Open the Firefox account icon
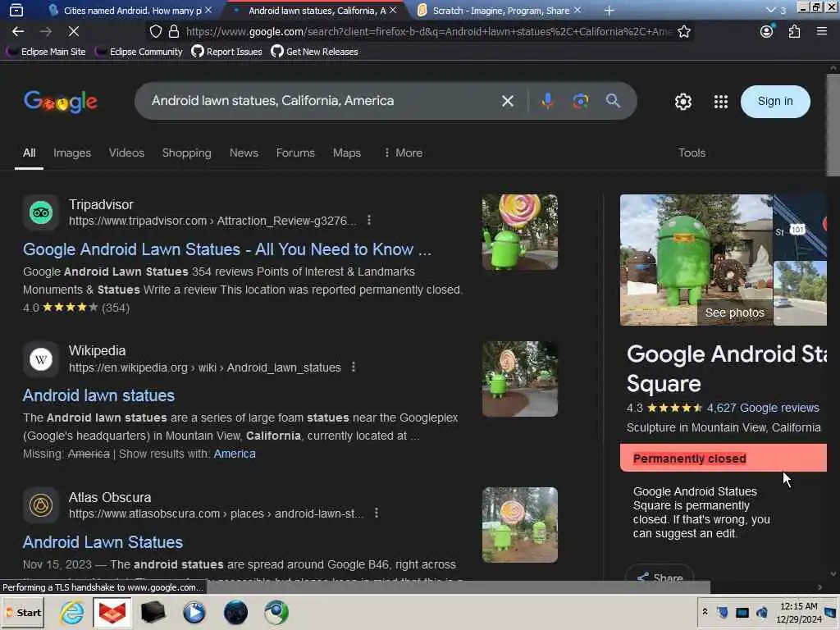 767,32
